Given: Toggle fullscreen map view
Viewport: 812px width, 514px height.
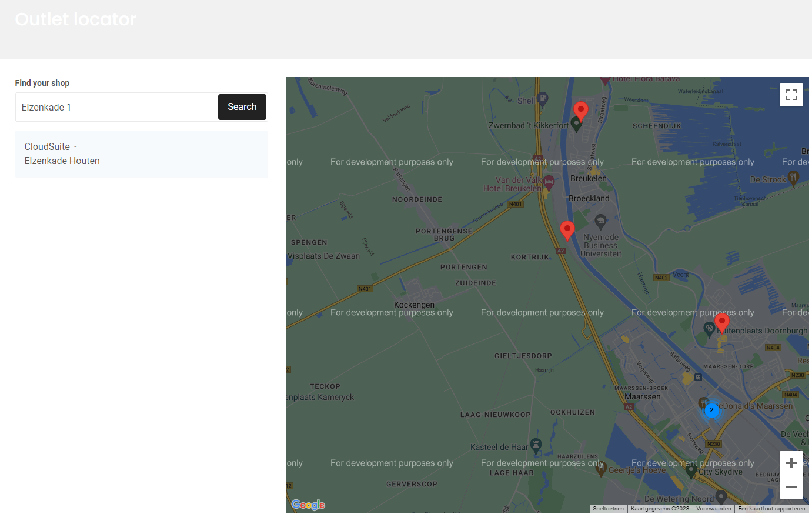Looking at the screenshot, I should 791,95.
